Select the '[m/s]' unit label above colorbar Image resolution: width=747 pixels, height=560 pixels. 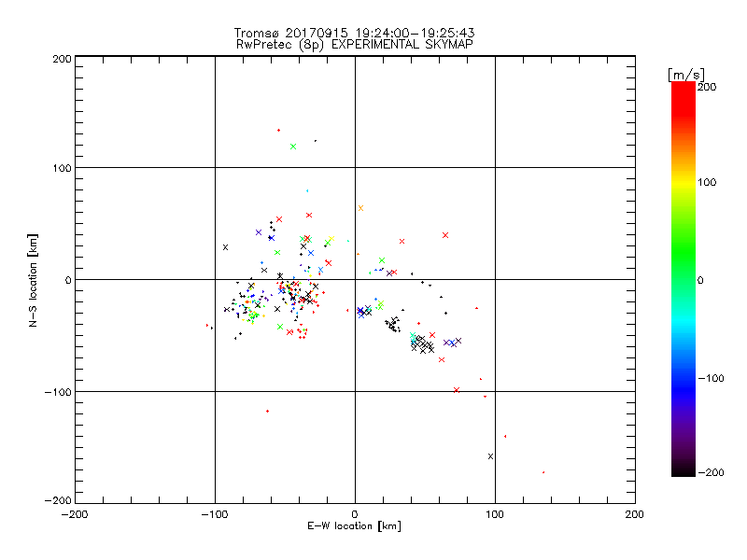click(x=685, y=75)
